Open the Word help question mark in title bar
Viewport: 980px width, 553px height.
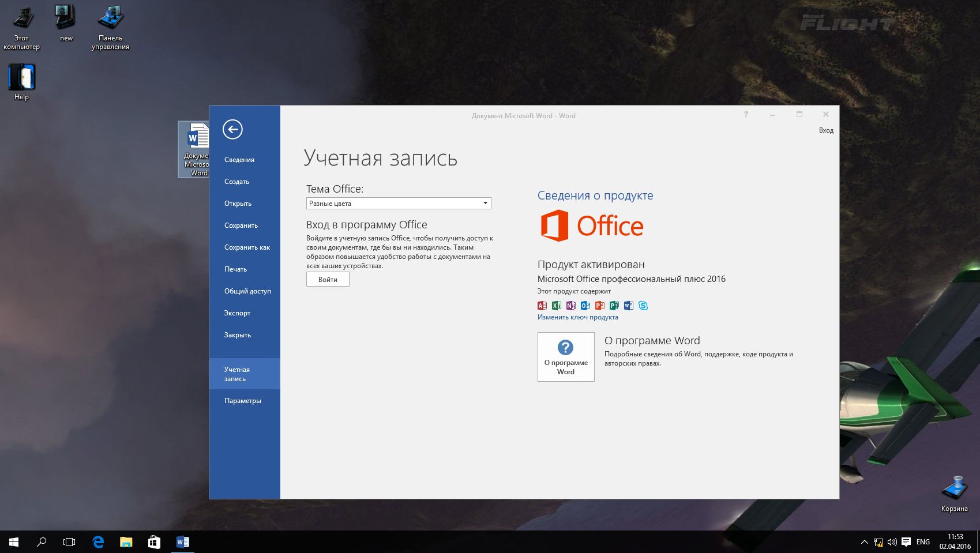746,115
